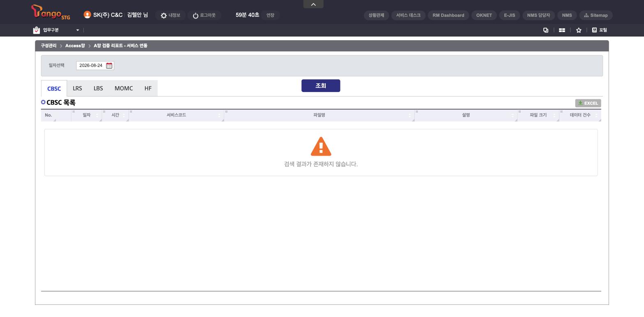644x317 pixels.
Task: Collapse the top header chevron
Action: pos(313,4)
